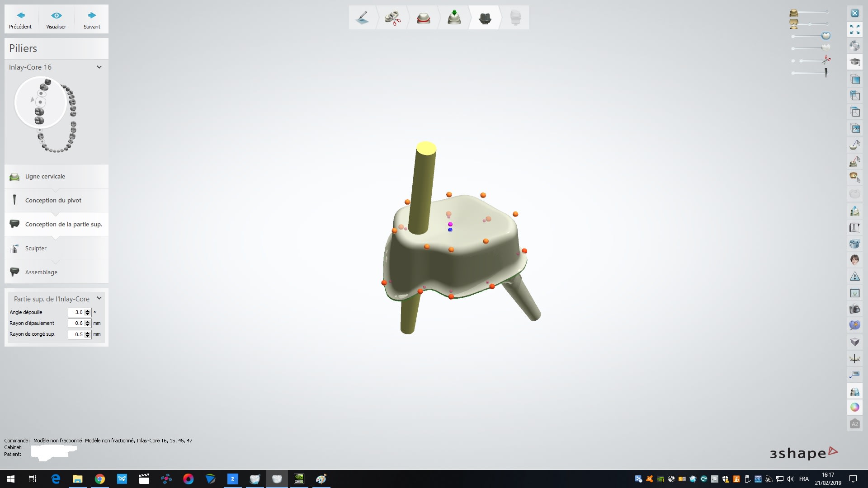Click the Rayon d'épaulement input field
The height and width of the screenshot is (488, 868).
coord(76,323)
